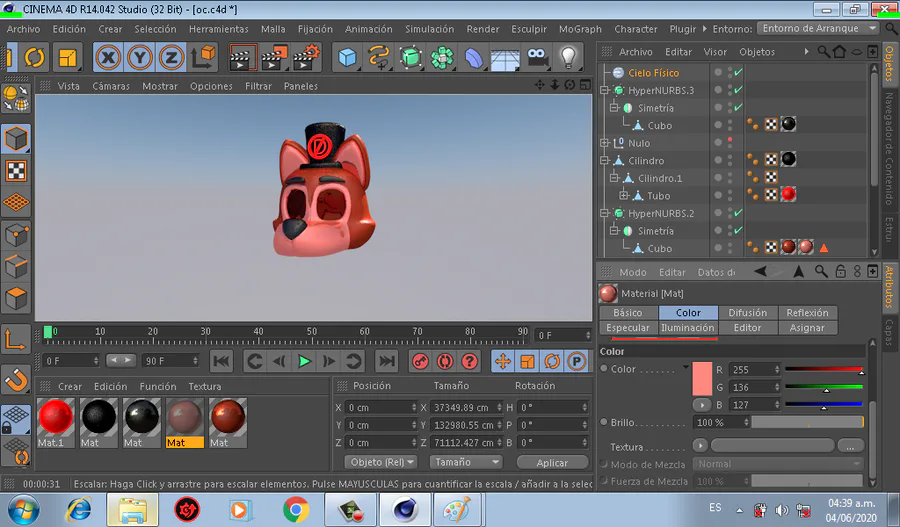Toggle visibility dot of the Nulo object
The width and height of the screenshot is (900, 527).
730,141
